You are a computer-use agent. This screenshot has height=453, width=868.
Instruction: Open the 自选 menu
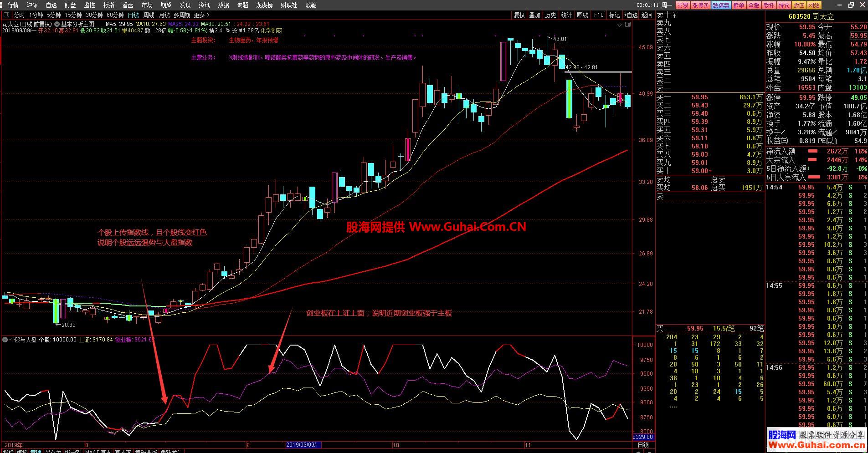point(51,5)
